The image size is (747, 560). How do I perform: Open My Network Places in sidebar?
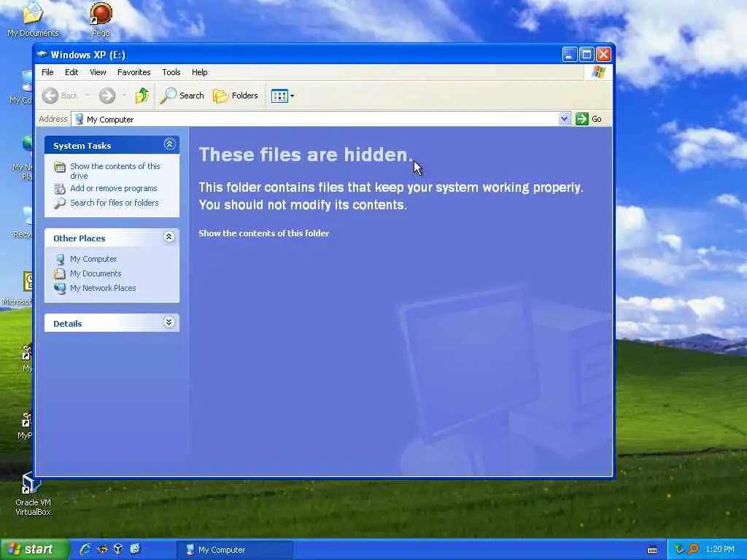(103, 288)
